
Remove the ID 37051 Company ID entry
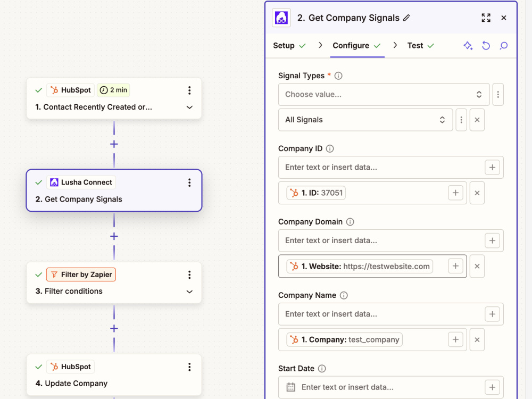coord(477,193)
